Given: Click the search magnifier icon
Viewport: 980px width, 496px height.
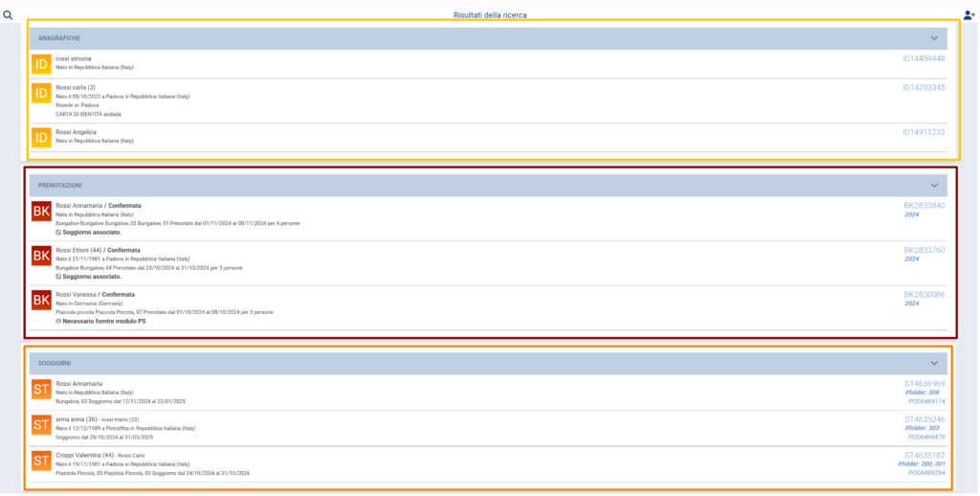Looking at the screenshot, I should (8, 15).
